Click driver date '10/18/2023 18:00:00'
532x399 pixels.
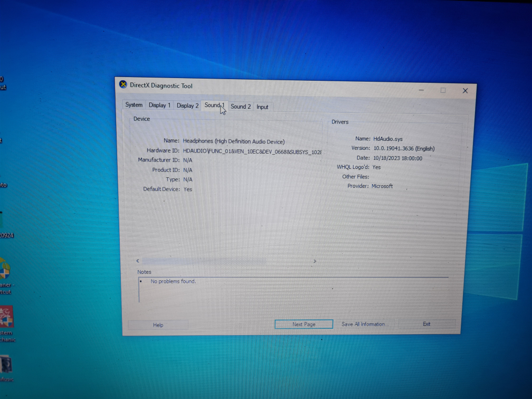(x=397, y=158)
